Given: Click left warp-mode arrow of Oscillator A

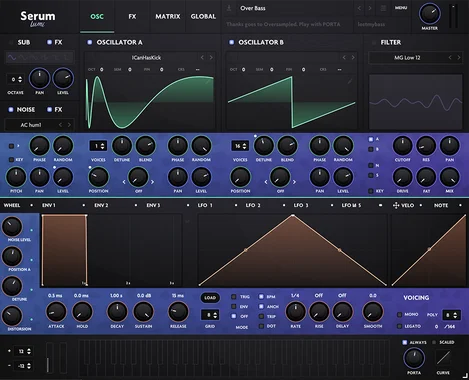Looking at the screenshot, I should [124, 182].
